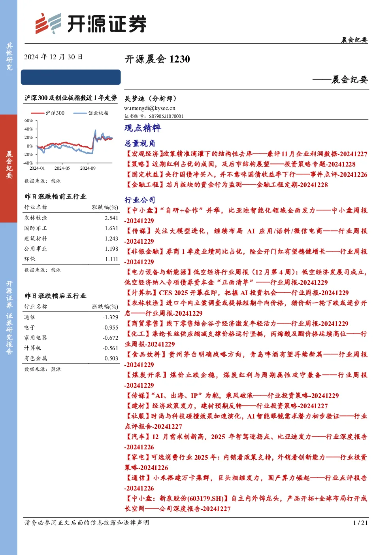This screenshot has height=555, width=392.
Task: Click the 通信 row in bottom industries
Action: click(x=71, y=317)
